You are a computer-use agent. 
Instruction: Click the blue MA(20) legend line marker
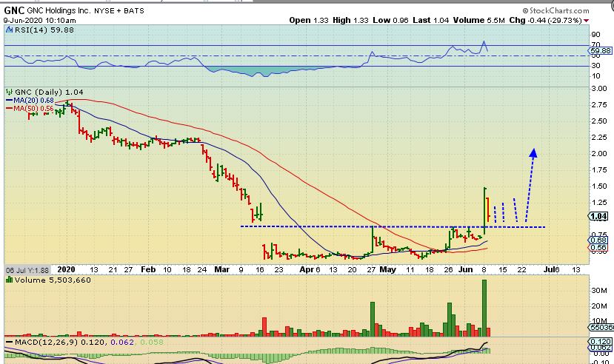pyautogui.click(x=10, y=101)
